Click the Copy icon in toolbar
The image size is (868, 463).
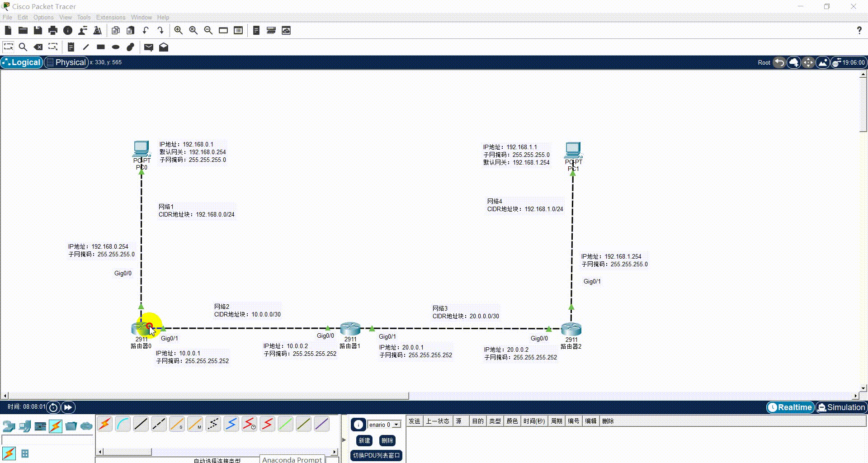pyautogui.click(x=116, y=30)
